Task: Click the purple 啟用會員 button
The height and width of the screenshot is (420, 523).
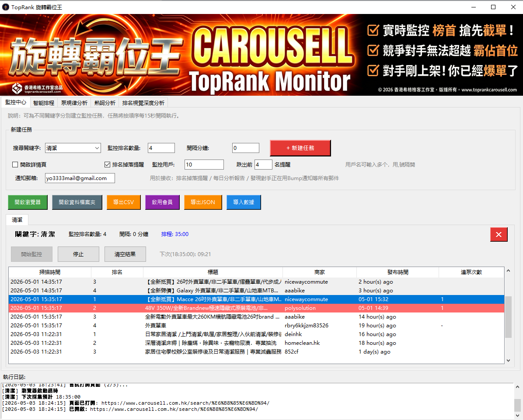Action: [162, 202]
